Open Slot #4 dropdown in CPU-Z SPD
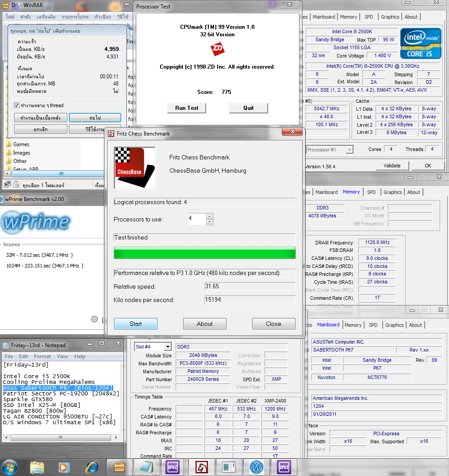 (x=168, y=347)
